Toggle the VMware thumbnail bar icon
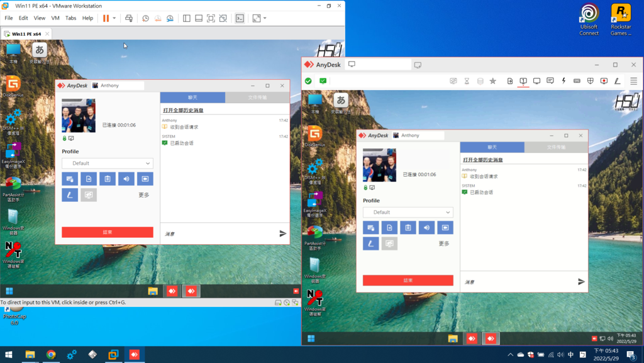 pos(199,18)
